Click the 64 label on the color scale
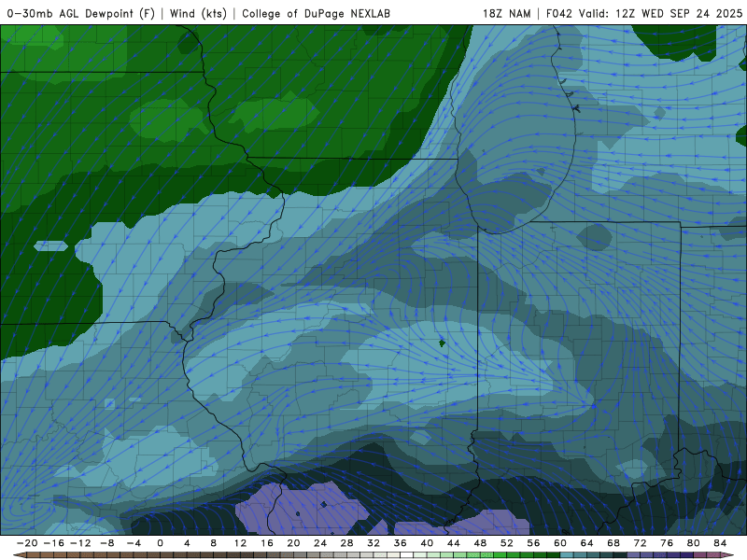Viewport: 747px width, 560px height. (x=587, y=543)
